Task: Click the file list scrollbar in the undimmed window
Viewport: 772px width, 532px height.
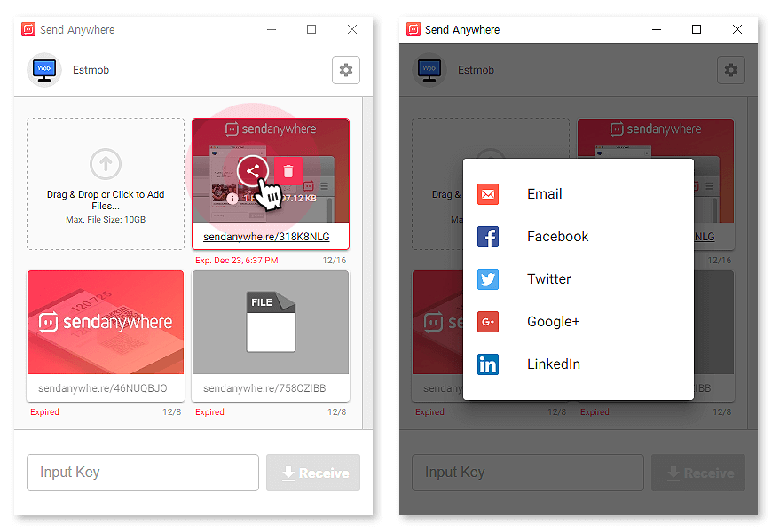Action: pyautogui.click(x=367, y=262)
